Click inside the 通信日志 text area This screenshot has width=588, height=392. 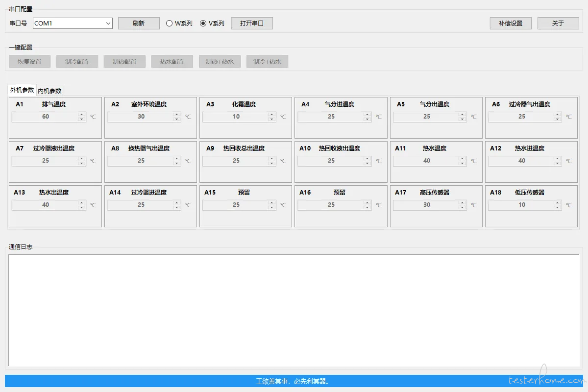click(x=294, y=310)
